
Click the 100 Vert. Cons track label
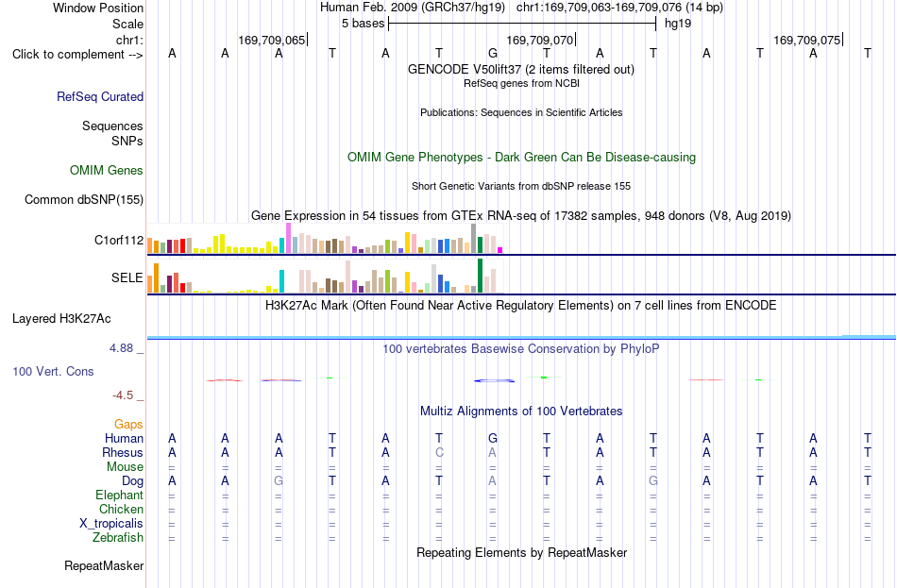tap(53, 372)
